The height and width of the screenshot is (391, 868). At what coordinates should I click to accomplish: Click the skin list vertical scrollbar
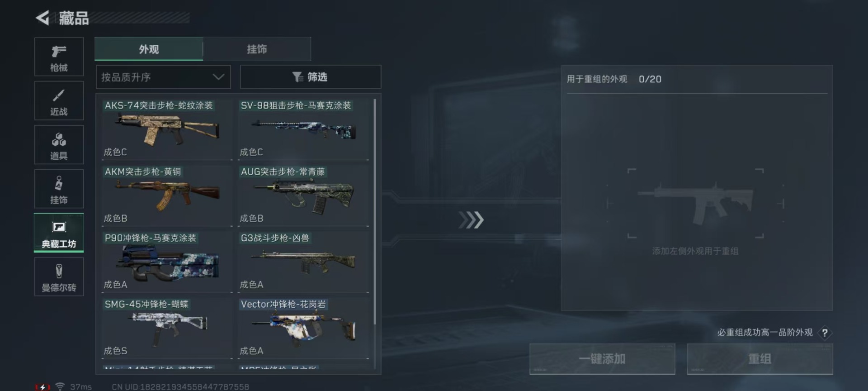375,212
